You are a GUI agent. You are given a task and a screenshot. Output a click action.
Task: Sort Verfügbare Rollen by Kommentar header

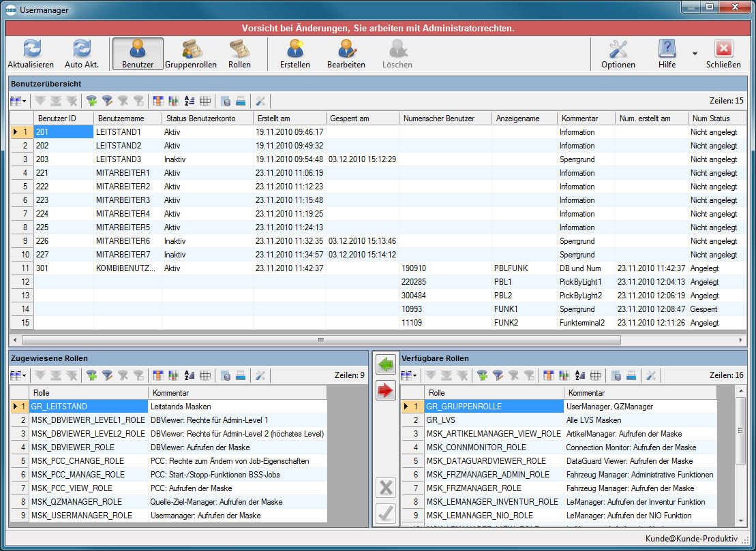click(x=640, y=393)
